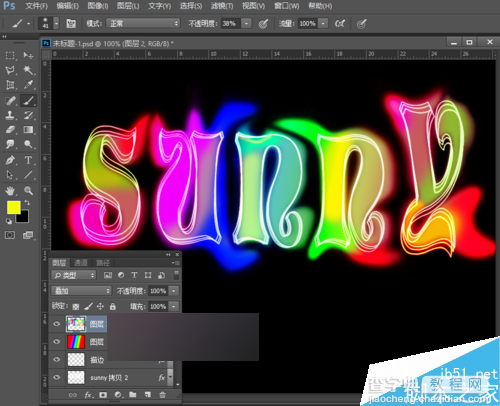This screenshot has height=406, width=500.
Task: Switch to the 通道 tab
Action: (x=80, y=263)
